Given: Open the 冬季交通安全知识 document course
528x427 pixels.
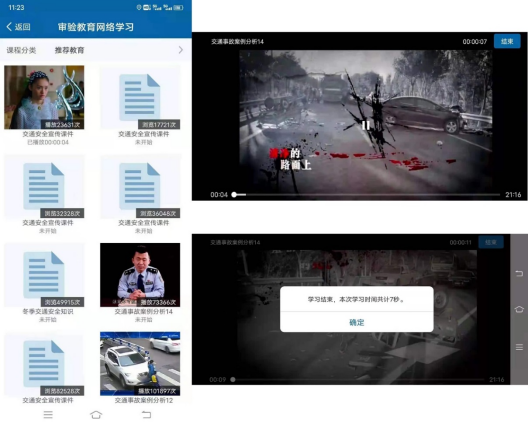Looking at the screenshot, I should (x=44, y=275).
